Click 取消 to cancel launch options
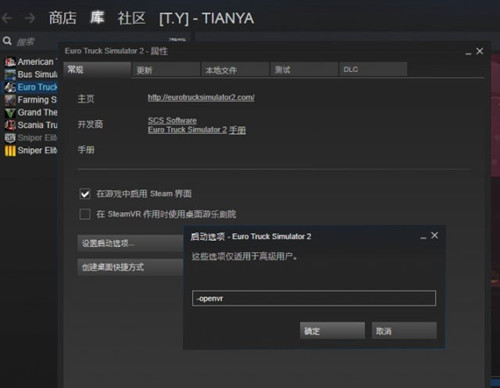500x388 pixels. point(404,331)
